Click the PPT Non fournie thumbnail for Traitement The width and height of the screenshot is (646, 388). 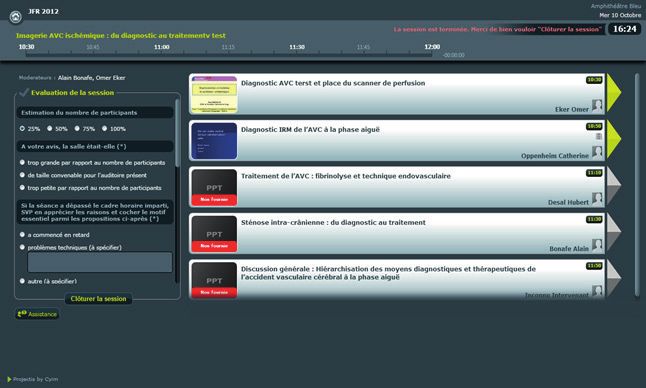[x=214, y=187]
